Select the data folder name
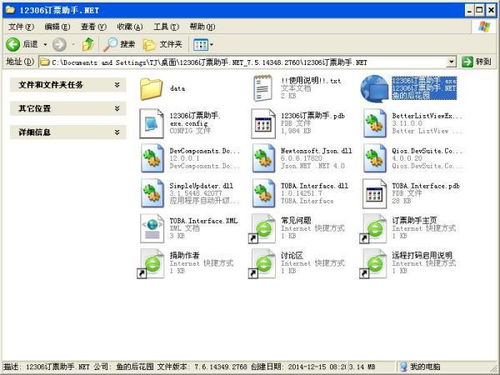 (x=177, y=88)
